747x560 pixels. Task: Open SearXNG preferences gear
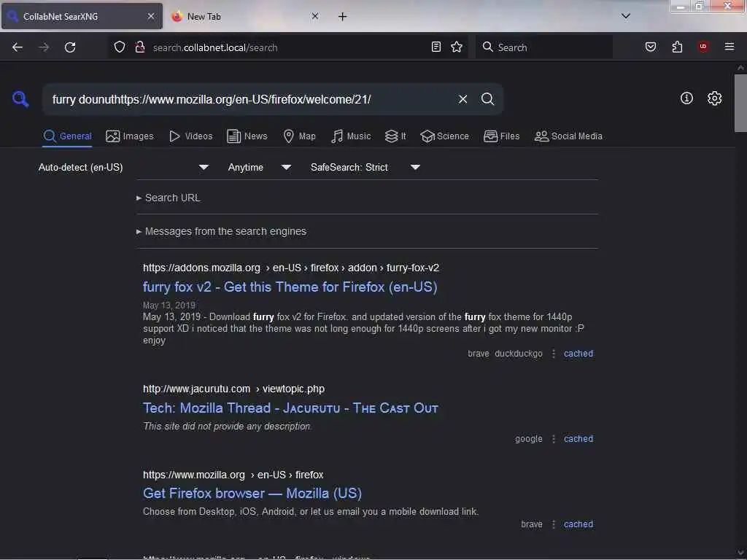(714, 98)
